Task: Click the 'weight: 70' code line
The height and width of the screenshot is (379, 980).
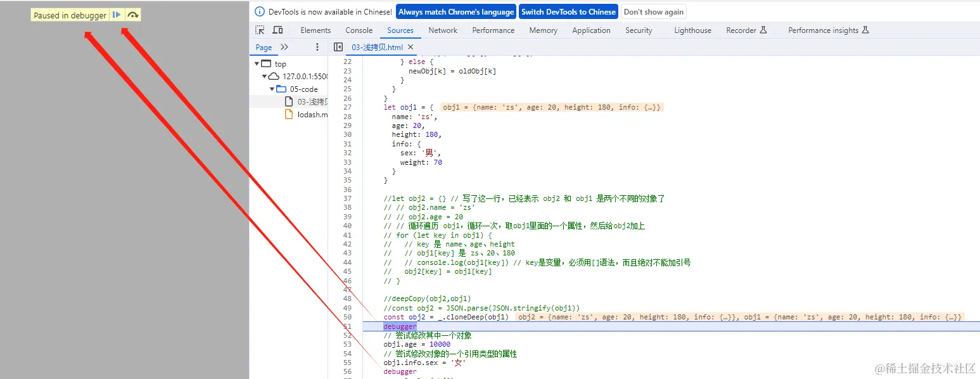Action: coord(421,162)
